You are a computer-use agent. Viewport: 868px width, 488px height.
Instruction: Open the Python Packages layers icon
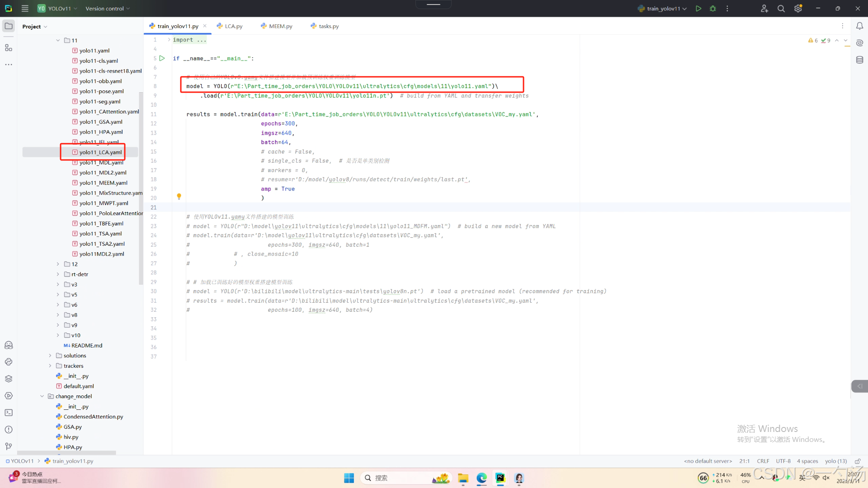coord(9,379)
